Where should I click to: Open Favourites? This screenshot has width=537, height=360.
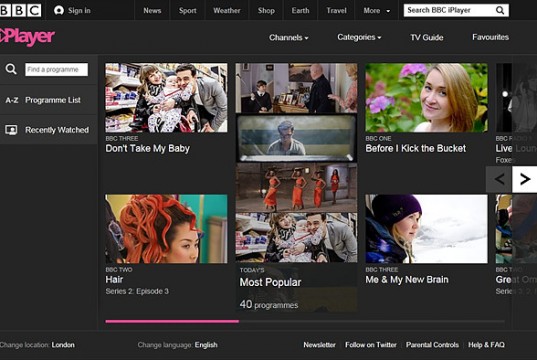tap(490, 37)
